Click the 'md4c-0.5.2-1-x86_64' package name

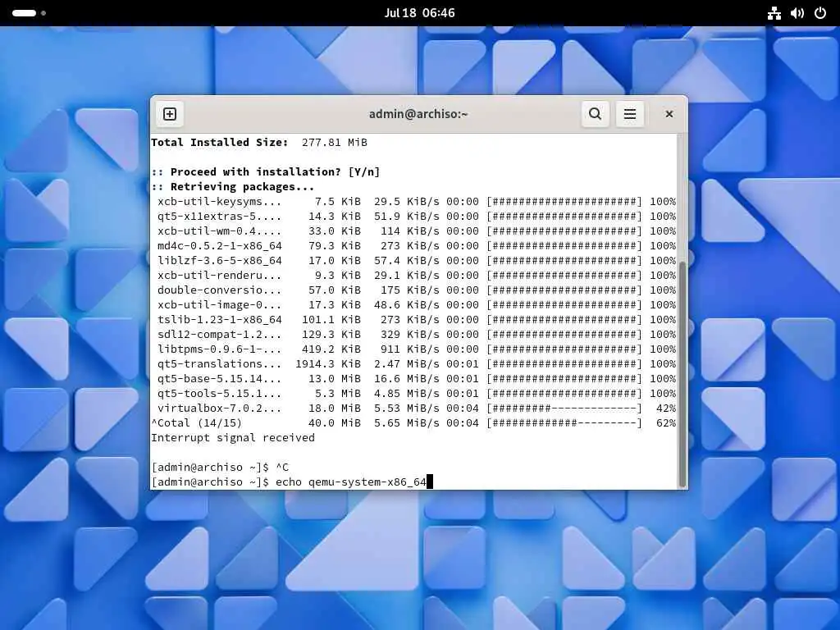click(x=220, y=246)
